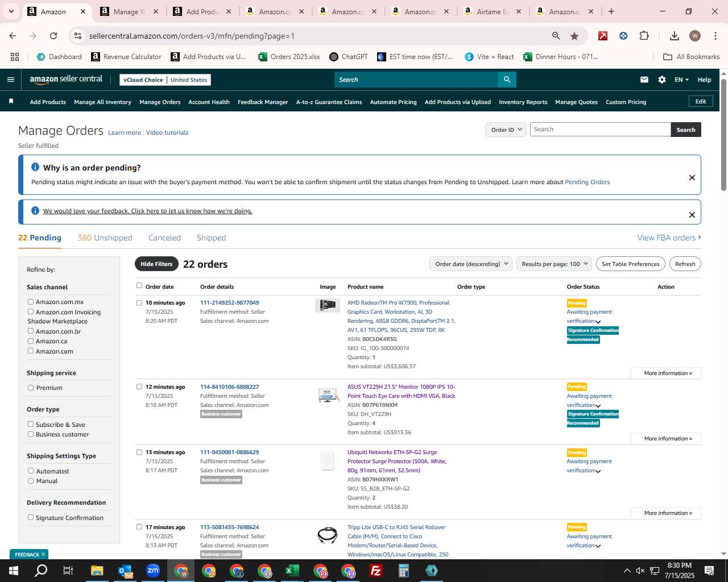Check the Amazon.com sales channel filter
Screen dimensions: 728x582
point(31,351)
